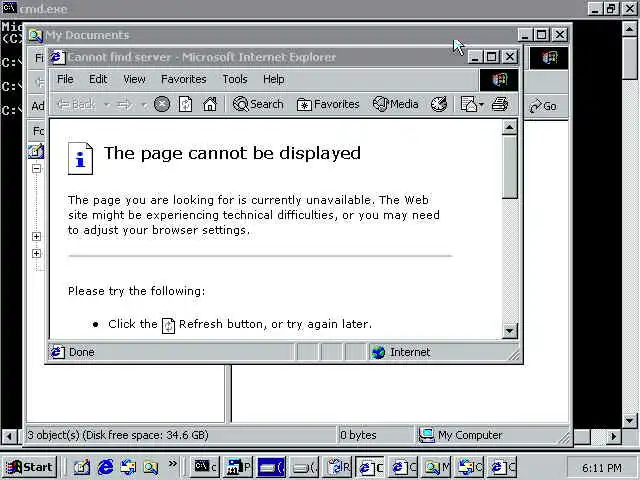
Task: Click the Refresh icon in the IE toolbar
Action: (x=186, y=104)
